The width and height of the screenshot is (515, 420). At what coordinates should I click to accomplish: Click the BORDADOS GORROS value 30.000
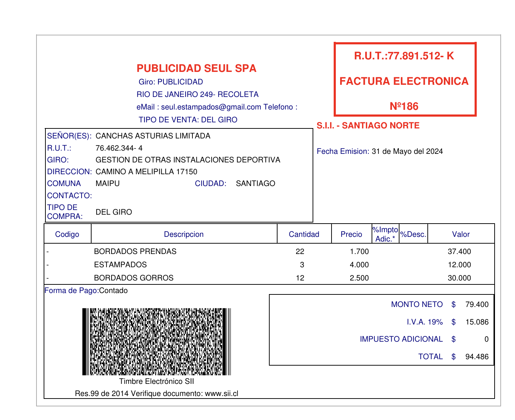point(459,278)
